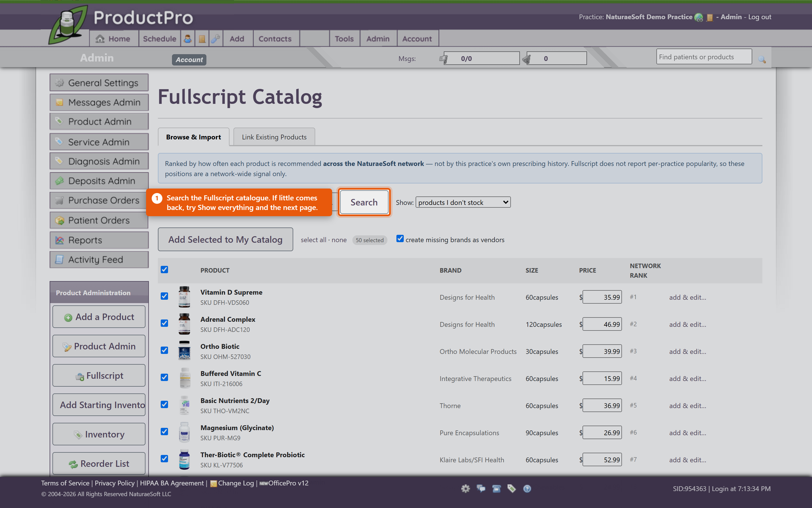Click the door icon in navigation bar
This screenshot has width=812, height=508.
click(202, 39)
